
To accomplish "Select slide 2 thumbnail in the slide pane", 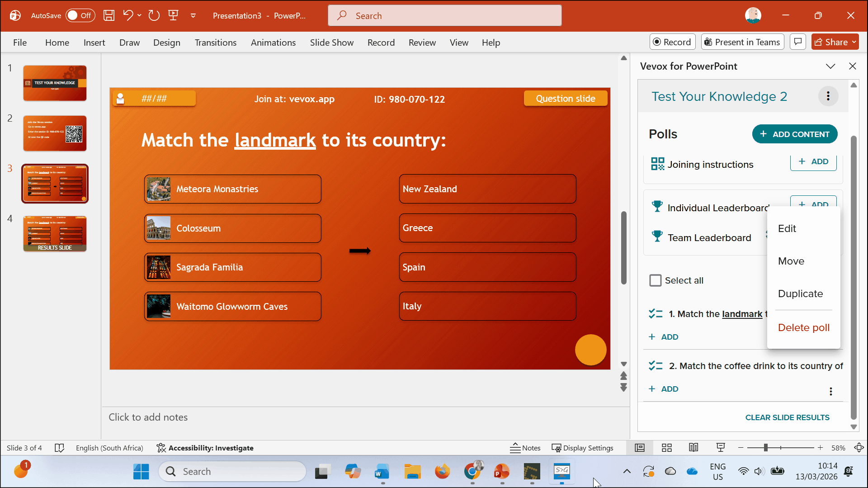I will tap(54, 133).
